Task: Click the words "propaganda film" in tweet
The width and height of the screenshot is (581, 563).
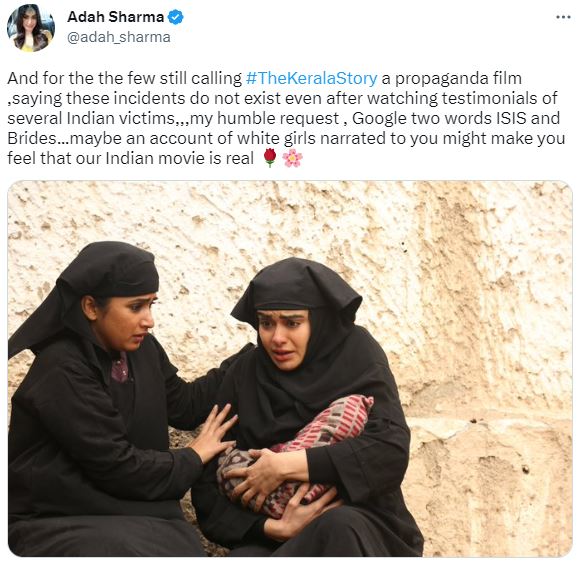Action: tap(458, 79)
